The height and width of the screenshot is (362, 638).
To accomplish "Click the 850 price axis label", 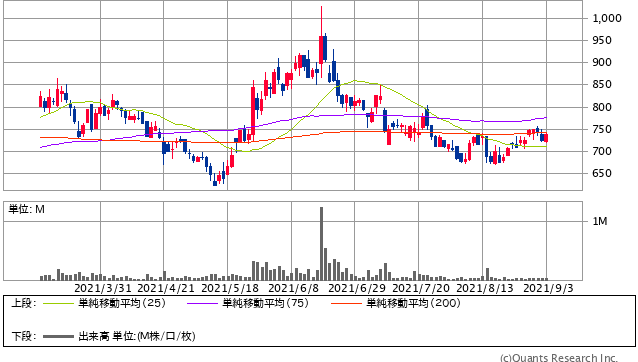I will pos(602,85).
